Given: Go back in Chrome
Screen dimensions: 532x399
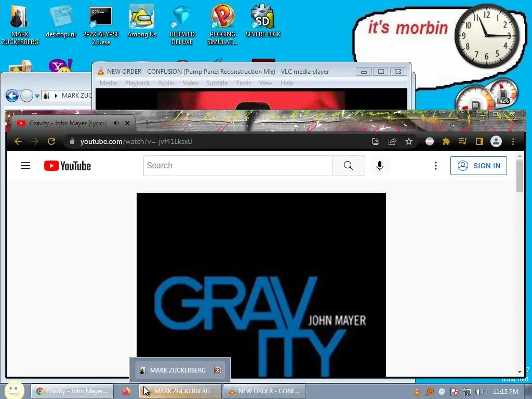Looking at the screenshot, I should coord(18,141).
